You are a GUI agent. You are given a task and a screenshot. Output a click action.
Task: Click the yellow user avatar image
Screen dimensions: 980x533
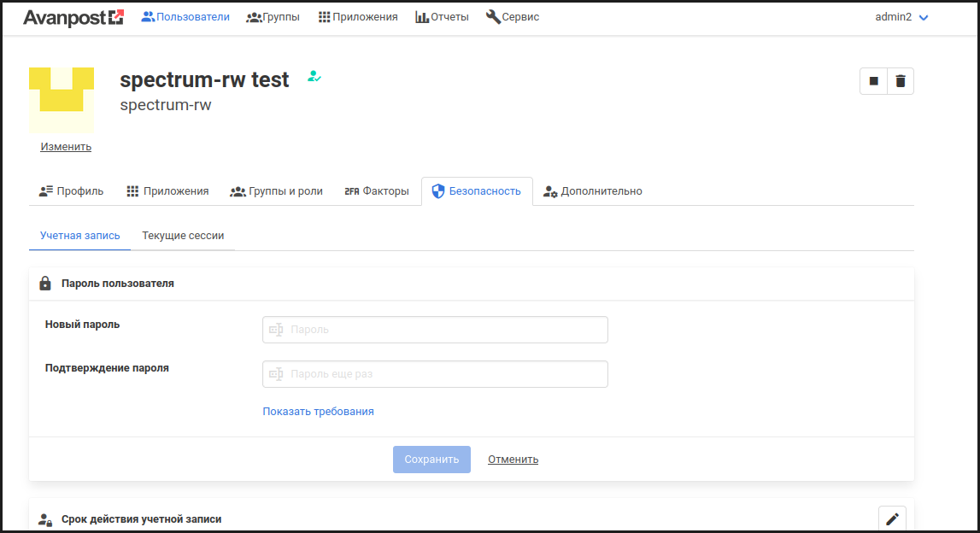[x=62, y=100]
